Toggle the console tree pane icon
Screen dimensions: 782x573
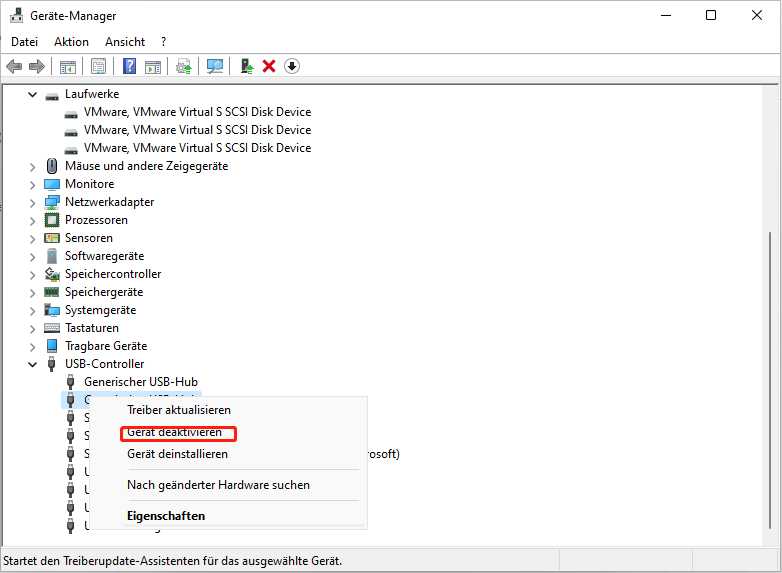pyautogui.click(x=68, y=66)
